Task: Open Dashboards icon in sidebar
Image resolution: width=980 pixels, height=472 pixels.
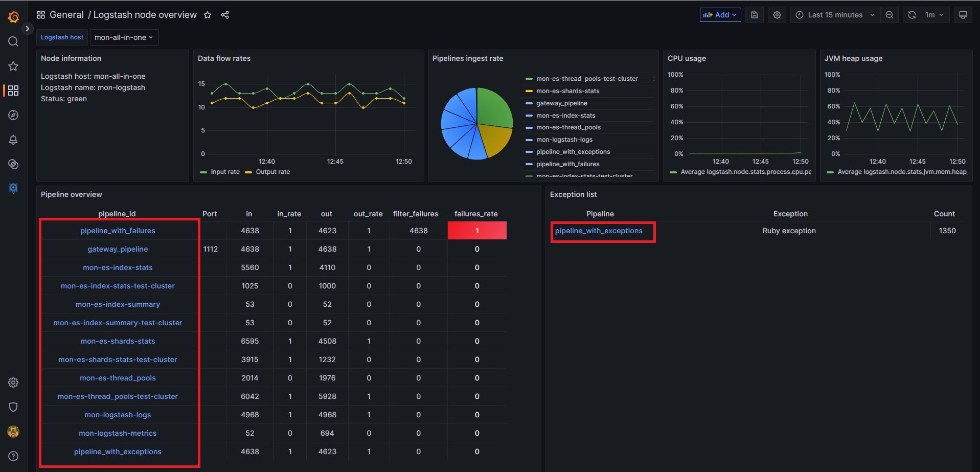Action: click(13, 91)
